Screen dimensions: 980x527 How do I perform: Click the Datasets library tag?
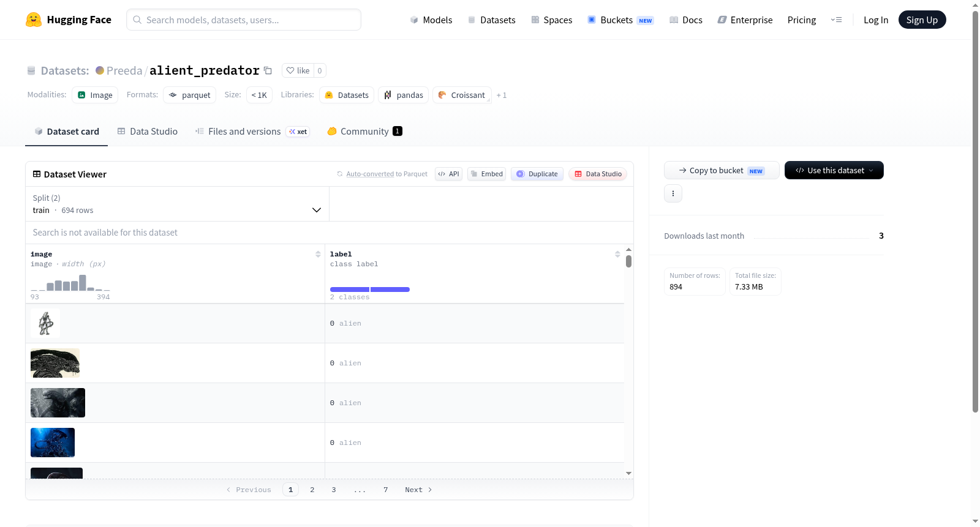347,95
